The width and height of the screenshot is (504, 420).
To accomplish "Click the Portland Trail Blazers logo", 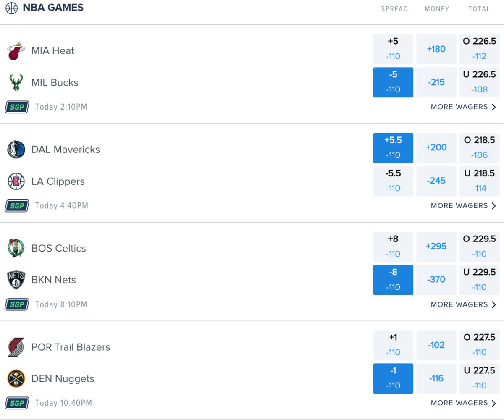I will [x=16, y=347].
